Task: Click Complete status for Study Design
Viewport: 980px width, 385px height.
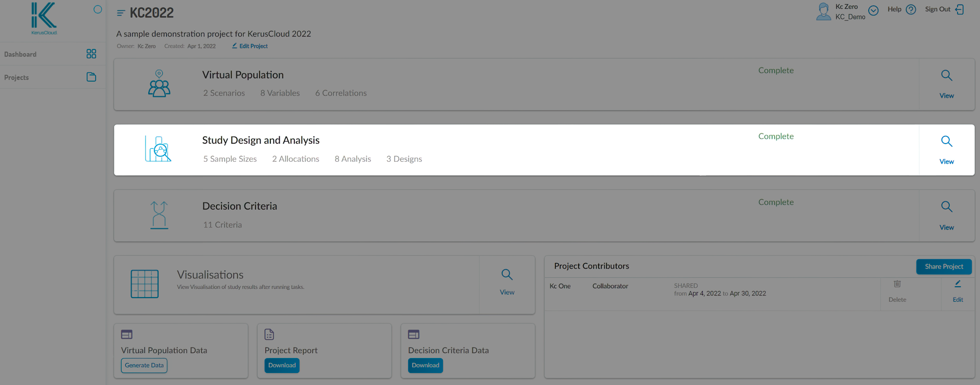Action: 776,136
